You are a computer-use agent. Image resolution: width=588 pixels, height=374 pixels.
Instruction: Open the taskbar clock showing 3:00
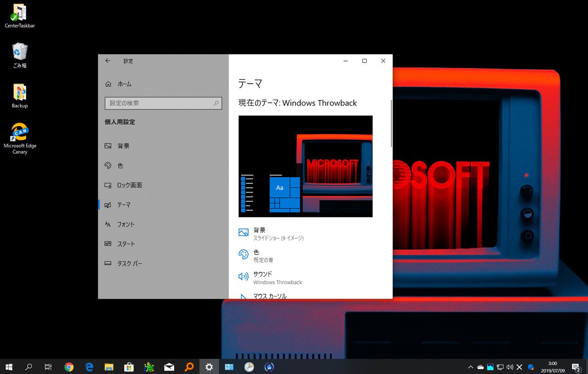pos(553,367)
